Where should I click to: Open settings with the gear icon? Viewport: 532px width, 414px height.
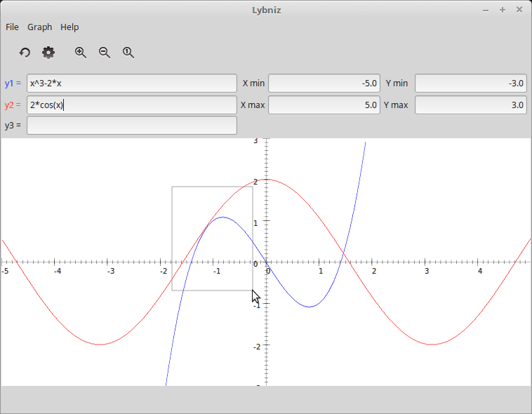(48, 53)
